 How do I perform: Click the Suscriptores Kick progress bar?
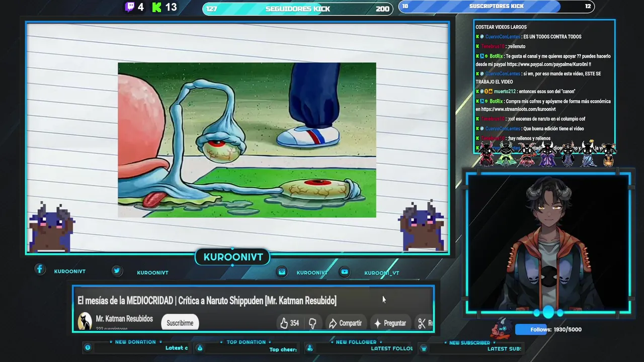pos(497,7)
